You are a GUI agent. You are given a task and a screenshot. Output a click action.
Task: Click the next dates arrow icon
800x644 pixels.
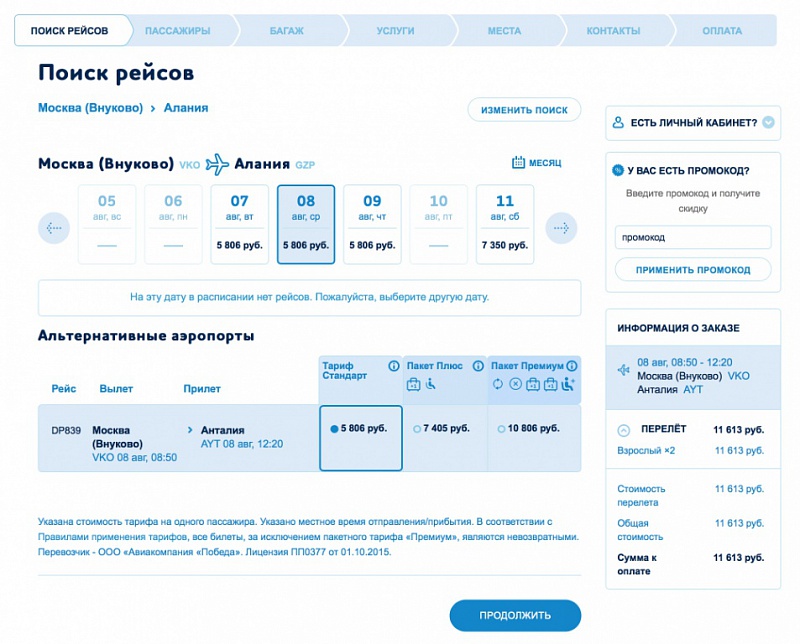[x=561, y=228]
